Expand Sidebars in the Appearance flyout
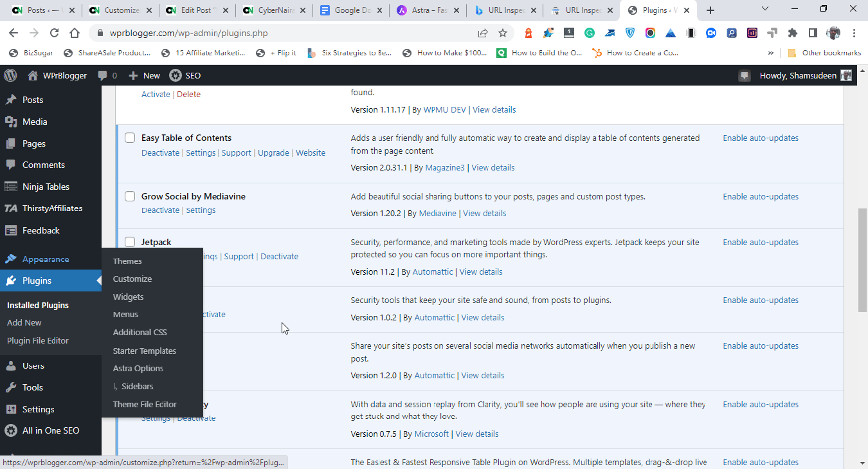The width and height of the screenshot is (868, 469). pos(137,386)
